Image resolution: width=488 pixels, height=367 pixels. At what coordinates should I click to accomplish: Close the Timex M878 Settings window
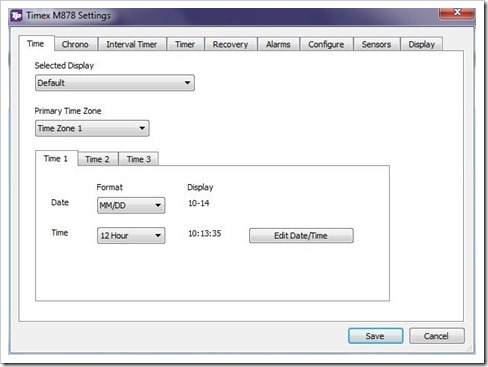(x=457, y=13)
